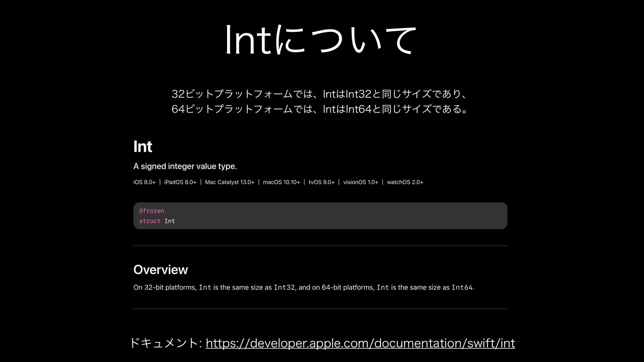Click the 'macOS 10.10+' platform label
This screenshot has width=644, height=362.
pos(281,182)
